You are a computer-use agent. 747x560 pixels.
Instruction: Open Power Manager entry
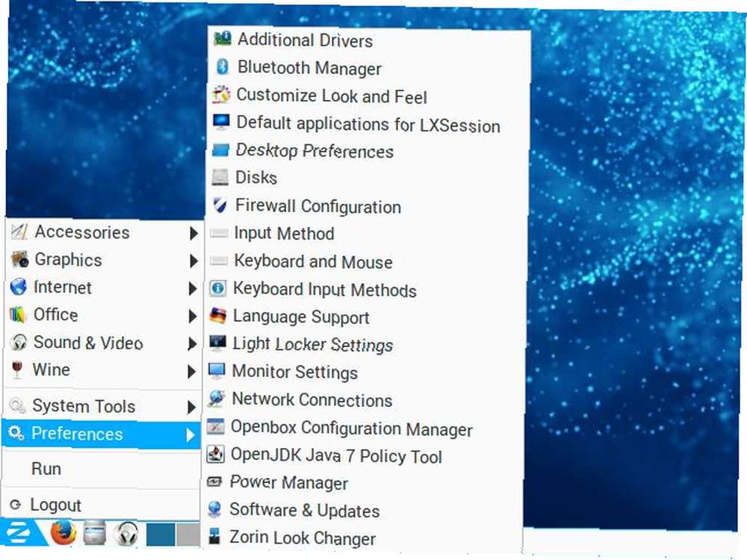coord(364,483)
